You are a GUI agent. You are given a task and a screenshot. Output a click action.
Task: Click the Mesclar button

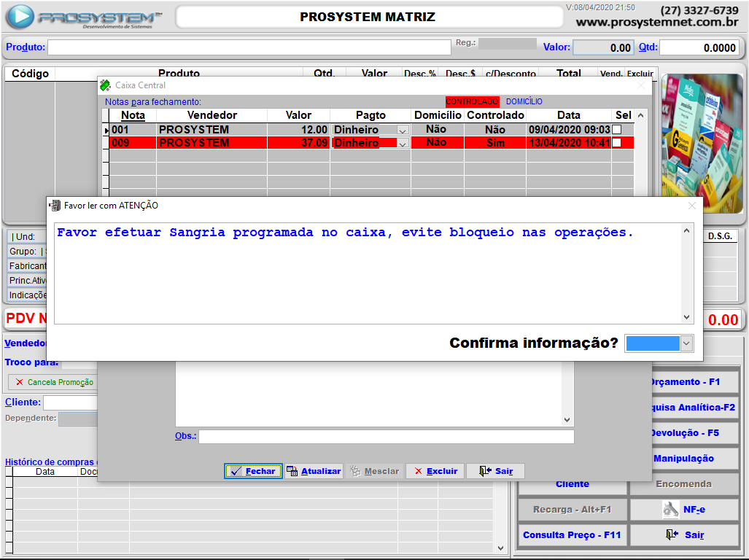[375, 471]
